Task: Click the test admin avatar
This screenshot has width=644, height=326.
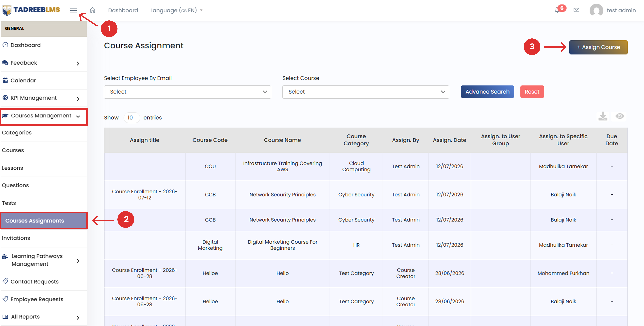Action: [x=596, y=10]
